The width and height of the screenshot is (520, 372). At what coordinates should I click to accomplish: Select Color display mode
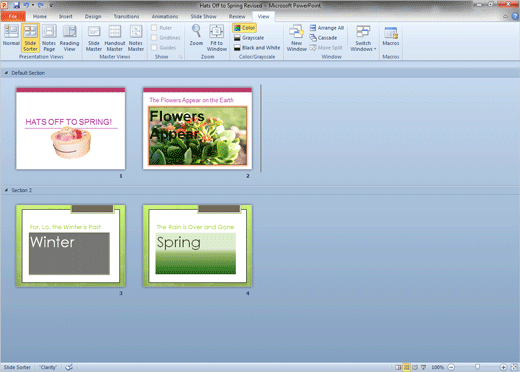[x=245, y=28]
